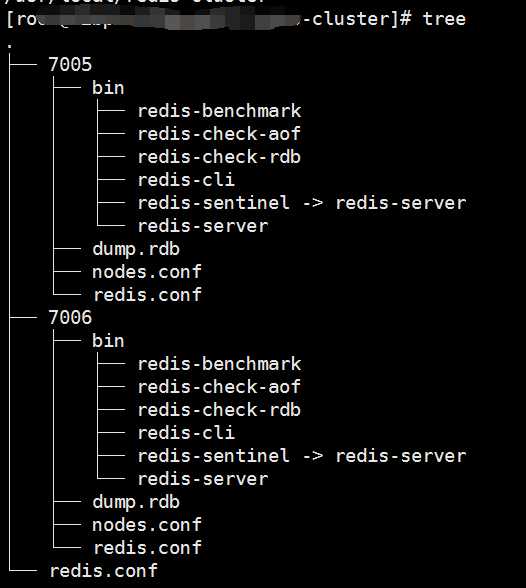Click the root-level redis.conf at the bottom
The image size is (526, 588).
point(103,571)
